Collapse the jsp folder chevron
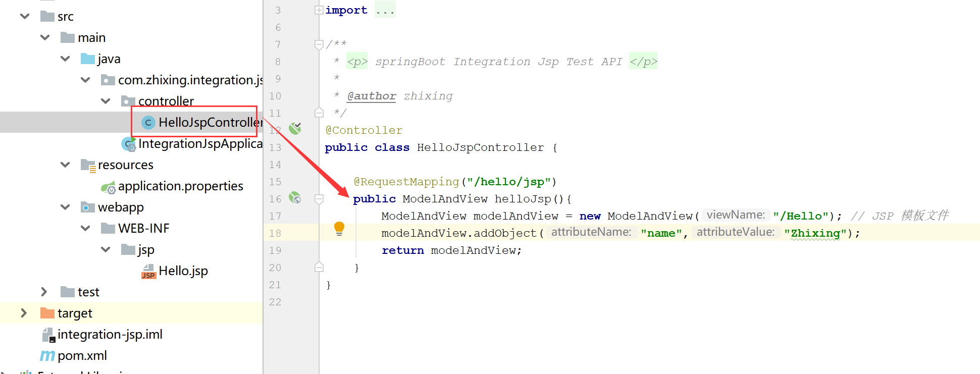Screen dimensions: 980x374 (x=106, y=249)
